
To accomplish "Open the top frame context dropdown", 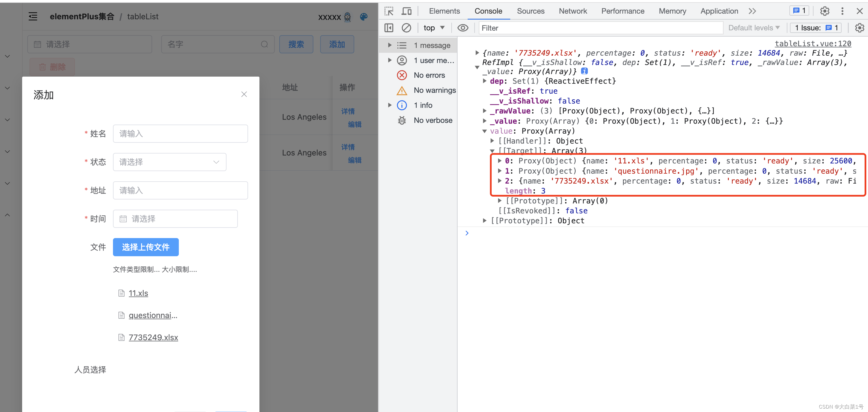I will point(434,28).
